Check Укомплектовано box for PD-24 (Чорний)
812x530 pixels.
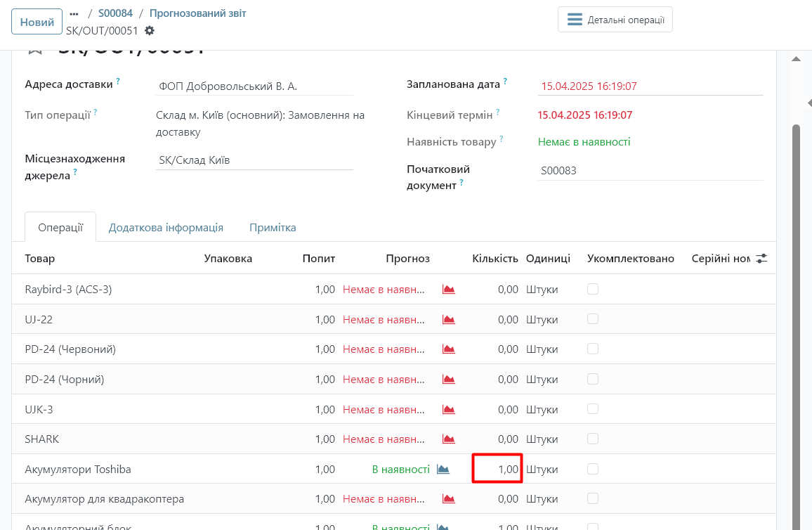pyautogui.click(x=593, y=379)
